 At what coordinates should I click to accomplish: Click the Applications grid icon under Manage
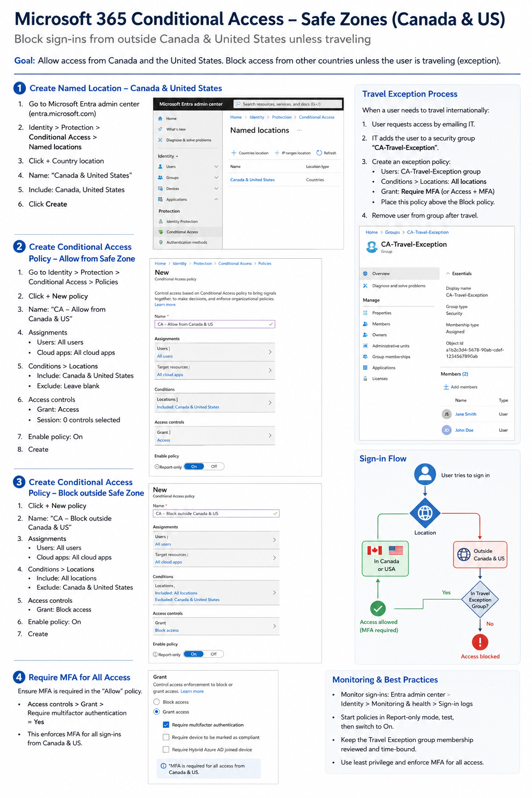click(x=365, y=367)
